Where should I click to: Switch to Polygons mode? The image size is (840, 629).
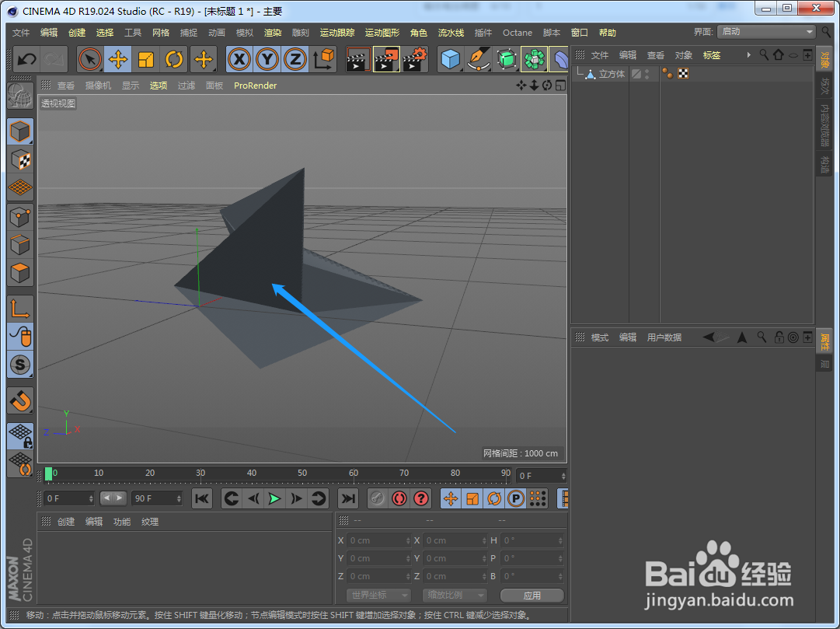tap(20, 273)
